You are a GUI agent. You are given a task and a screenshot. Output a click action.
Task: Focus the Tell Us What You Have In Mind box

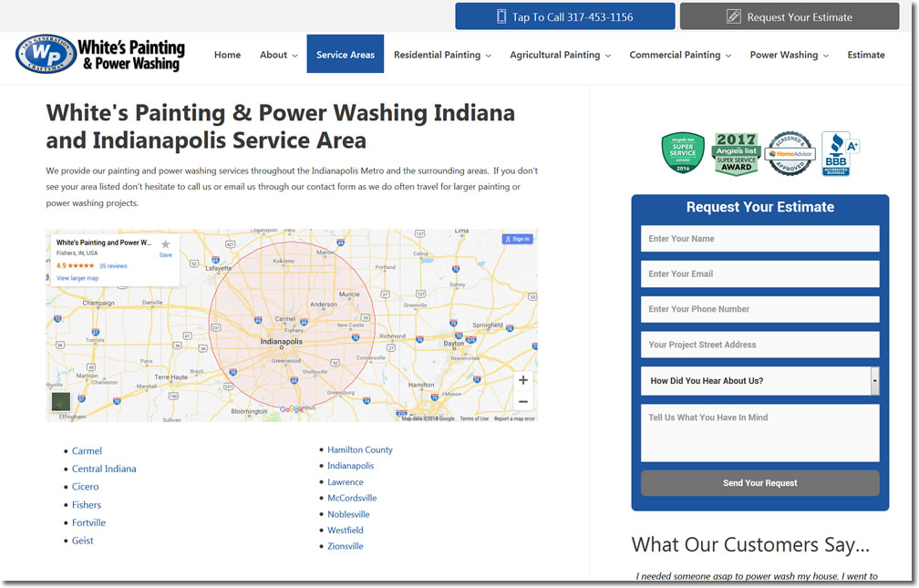[x=760, y=433]
